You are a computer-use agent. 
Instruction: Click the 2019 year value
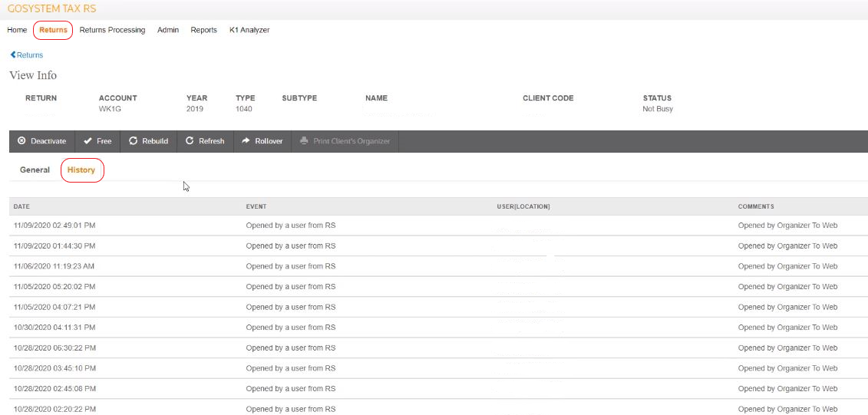pyautogui.click(x=195, y=109)
